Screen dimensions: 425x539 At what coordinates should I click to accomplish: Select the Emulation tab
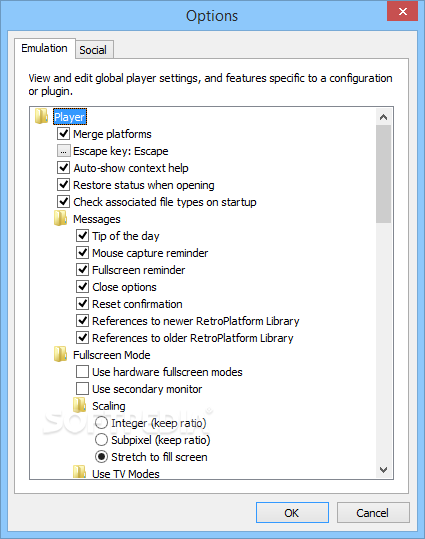tap(44, 48)
